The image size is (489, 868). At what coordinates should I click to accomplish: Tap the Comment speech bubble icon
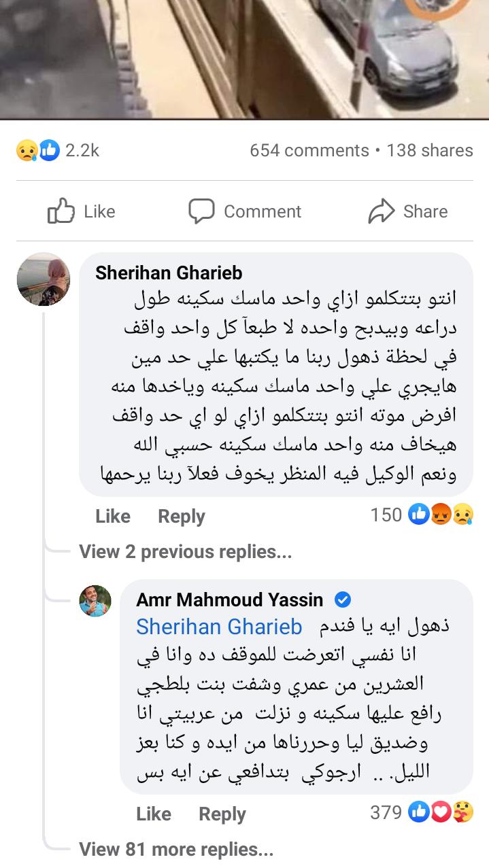tap(201, 211)
